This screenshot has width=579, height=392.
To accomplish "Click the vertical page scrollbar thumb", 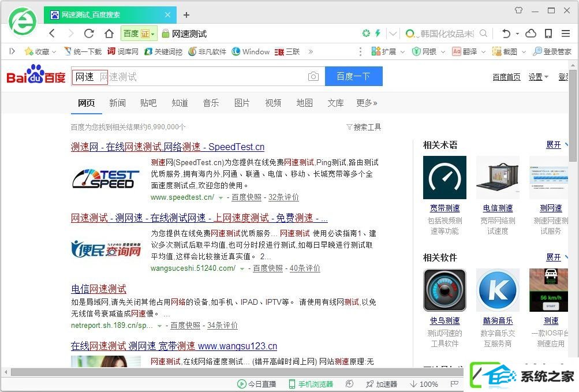I will (572, 115).
